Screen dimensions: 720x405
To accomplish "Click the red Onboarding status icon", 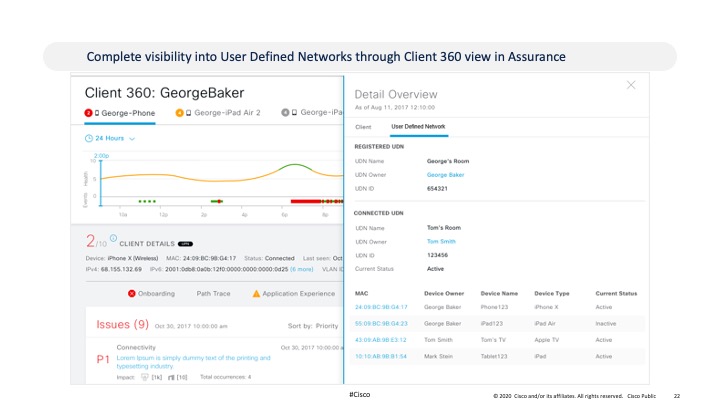I will pos(132,293).
